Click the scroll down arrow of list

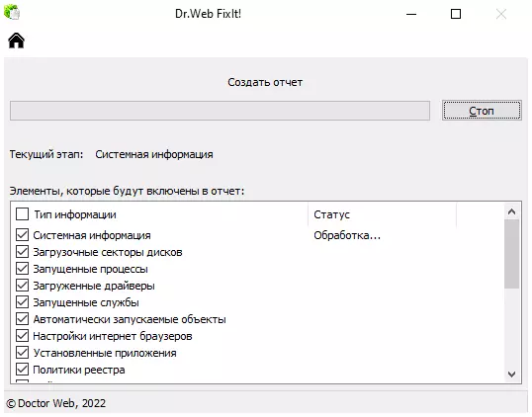511,375
